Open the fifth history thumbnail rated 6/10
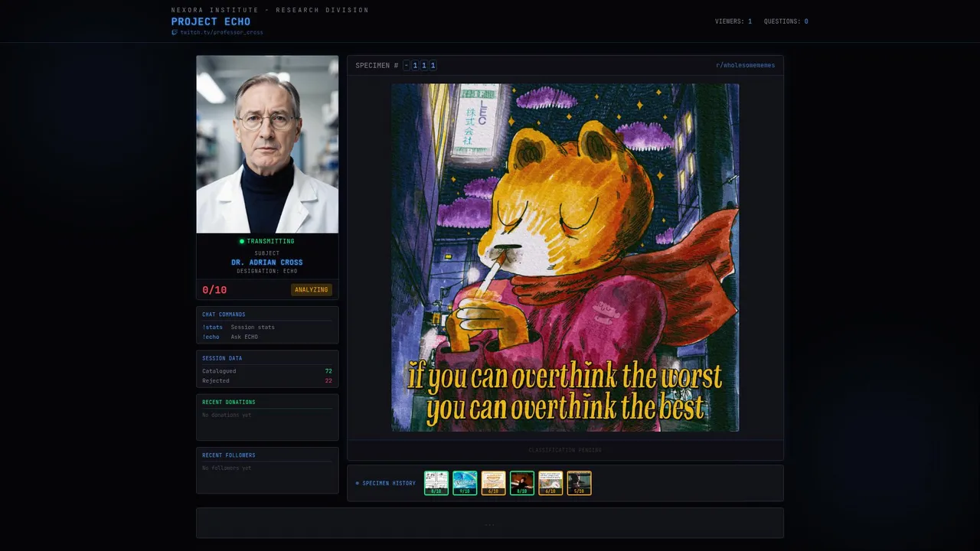This screenshot has width=980, height=551. click(550, 483)
